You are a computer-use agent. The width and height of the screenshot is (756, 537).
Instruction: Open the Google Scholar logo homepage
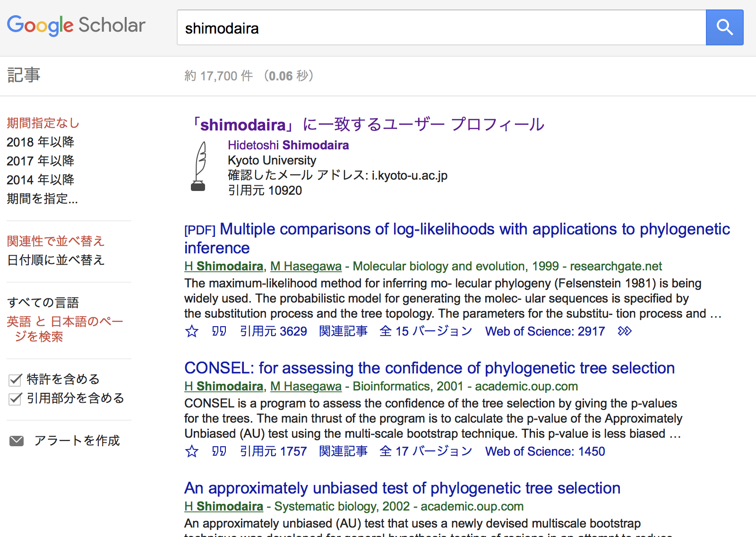pos(76,26)
